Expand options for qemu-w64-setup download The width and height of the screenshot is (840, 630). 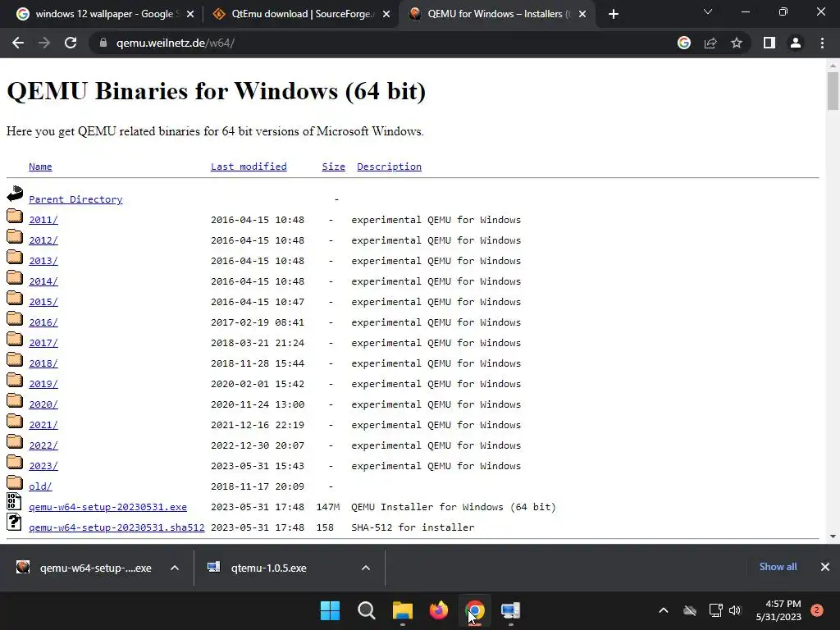point(175,568)
